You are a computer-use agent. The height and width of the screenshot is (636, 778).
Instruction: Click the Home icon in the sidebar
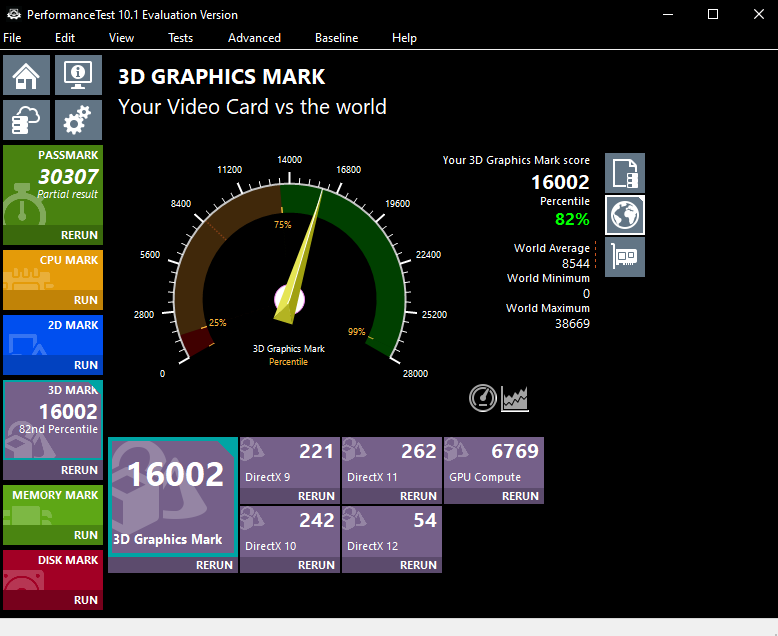(27, 75)
